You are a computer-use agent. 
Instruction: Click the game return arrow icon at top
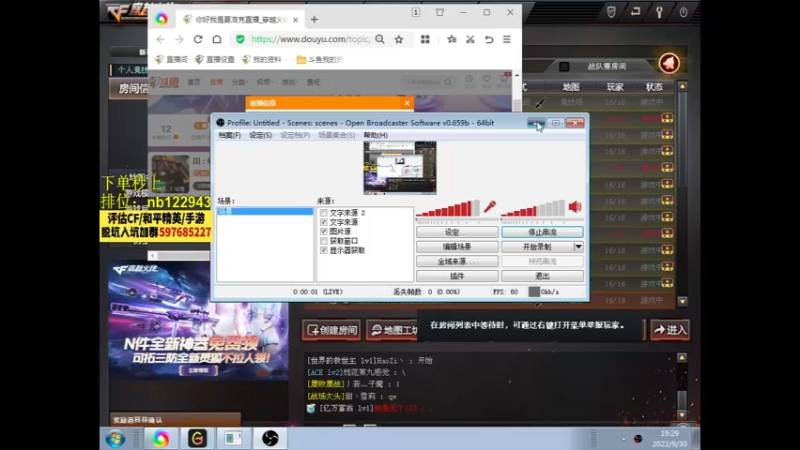(635, 12)
